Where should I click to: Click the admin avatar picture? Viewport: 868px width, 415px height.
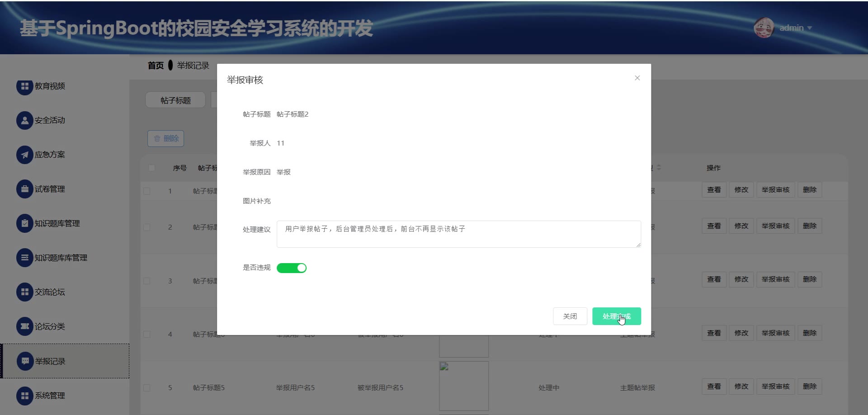[x=764, y=28]
